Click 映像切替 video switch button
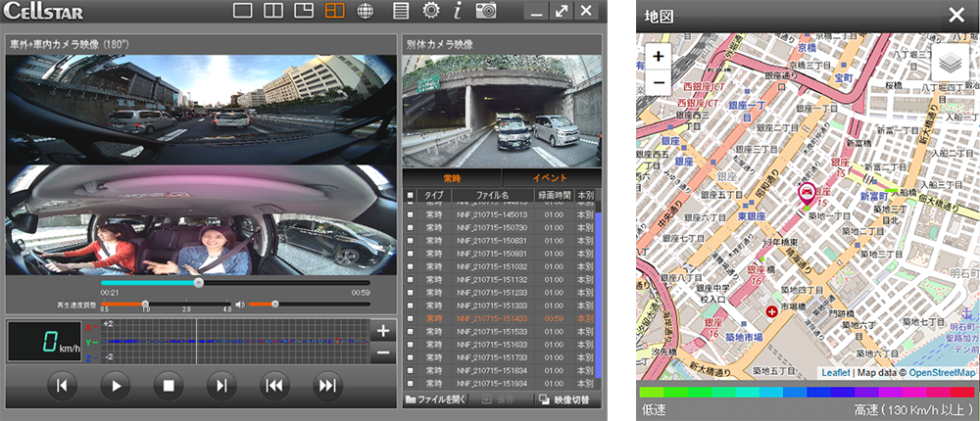This screenshot has width=980, height=421. click(566, 399)
